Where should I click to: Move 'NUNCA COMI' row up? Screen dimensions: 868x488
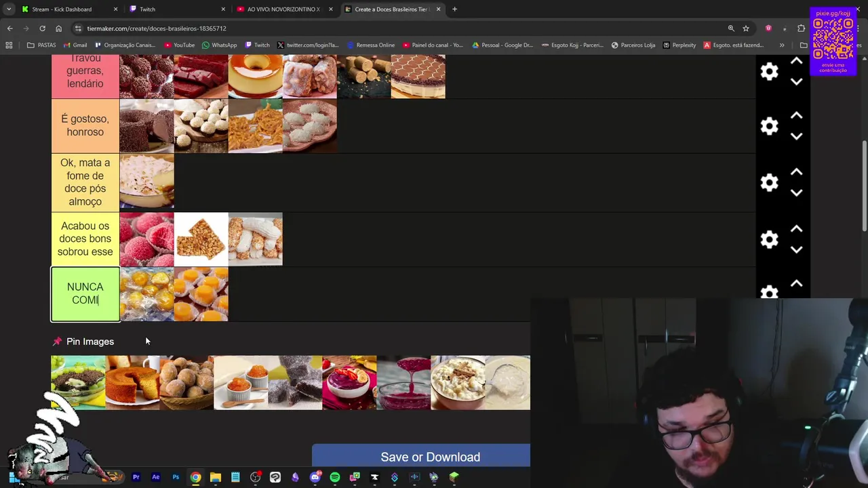click(797, 284)
